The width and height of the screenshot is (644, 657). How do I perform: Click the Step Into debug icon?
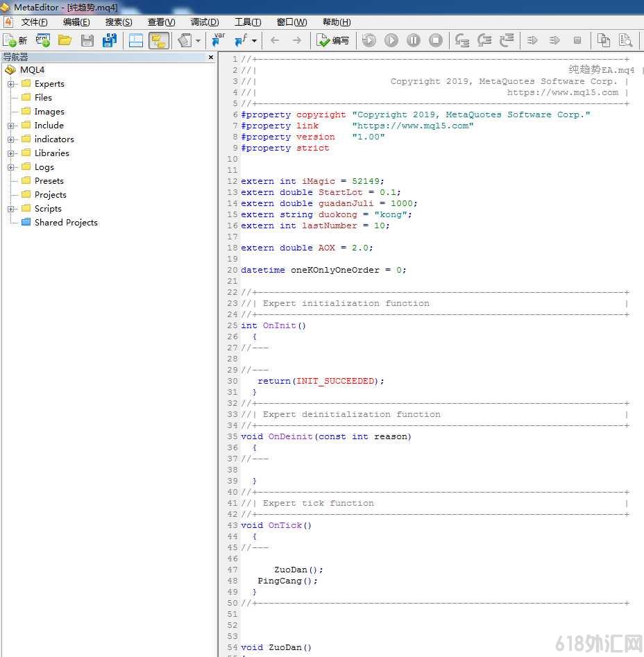(x=462, y=40)
